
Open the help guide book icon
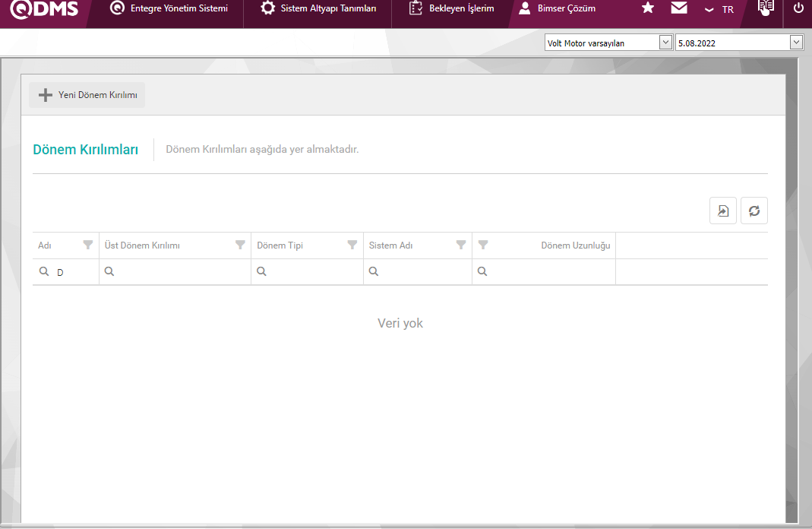[766, 8]
